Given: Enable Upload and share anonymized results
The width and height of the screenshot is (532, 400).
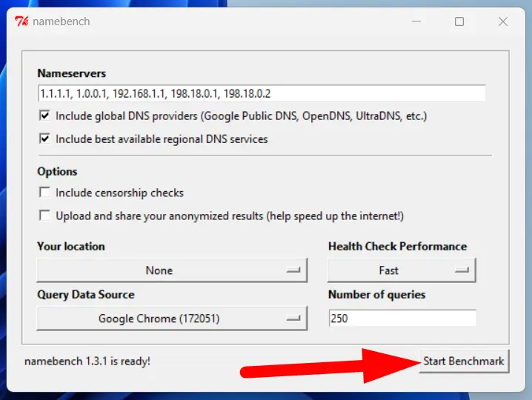Looking at the screenshot, I should click(x=44, y=216).
